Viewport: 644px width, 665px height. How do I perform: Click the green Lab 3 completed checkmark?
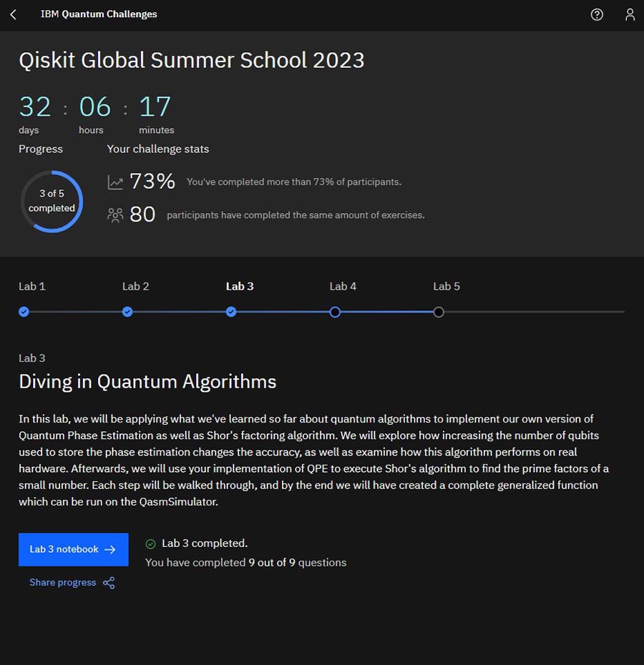coord(150,543)
